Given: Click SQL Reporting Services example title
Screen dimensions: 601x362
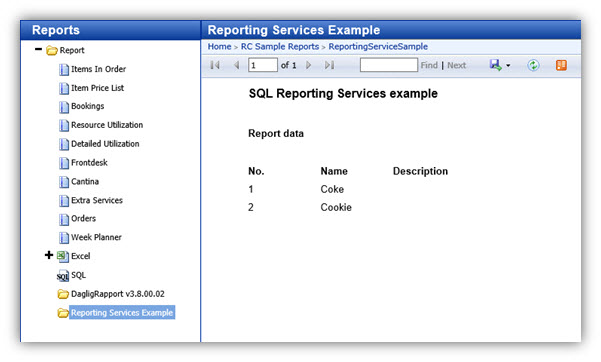Looking at the screenshot, I should (x=343, y=94).
